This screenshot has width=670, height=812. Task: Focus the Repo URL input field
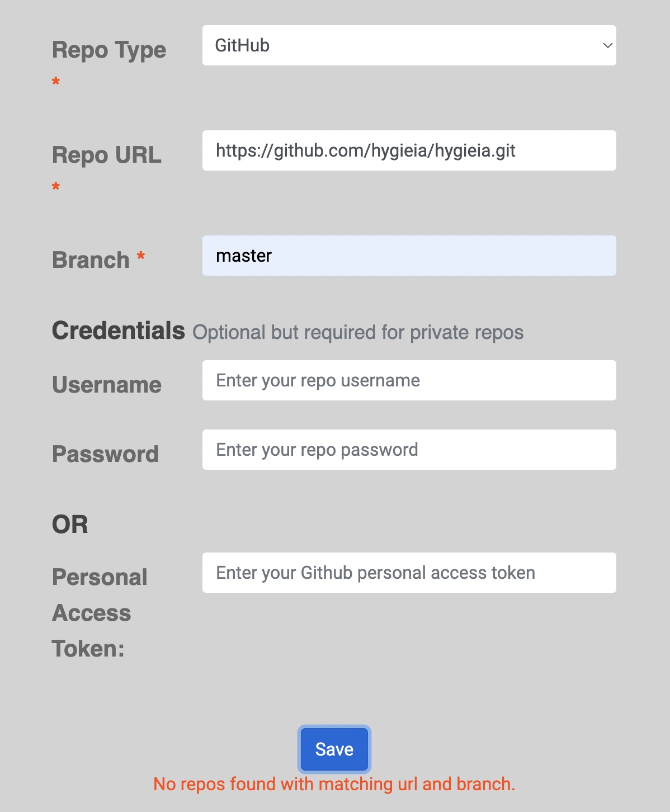[409, 150]
